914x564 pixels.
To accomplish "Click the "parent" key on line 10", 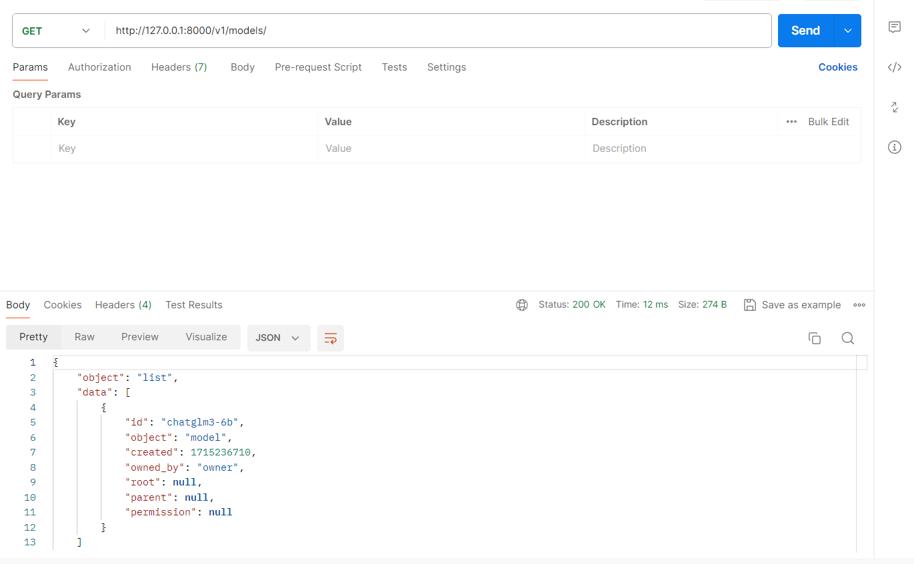I will 148,497.
